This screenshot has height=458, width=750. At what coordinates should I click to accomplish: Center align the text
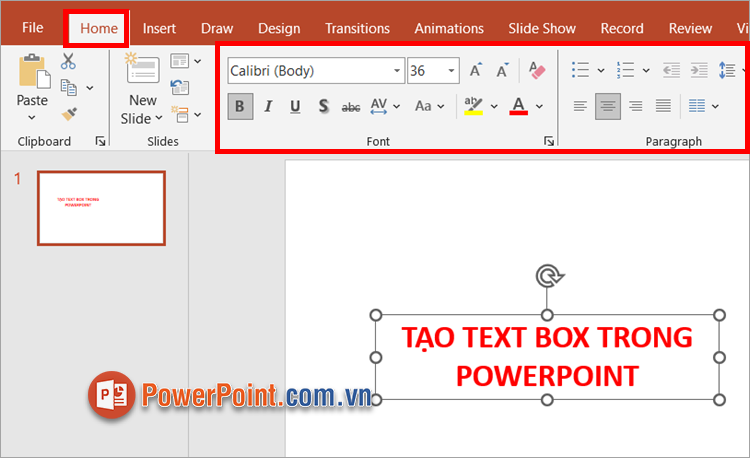tap(608, 106)
